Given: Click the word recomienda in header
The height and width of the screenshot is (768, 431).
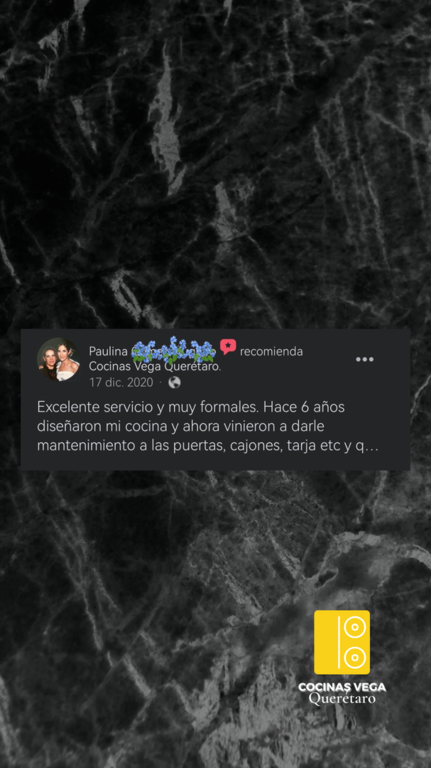Looking at the screenshot, I should click(x=271, y=352).
